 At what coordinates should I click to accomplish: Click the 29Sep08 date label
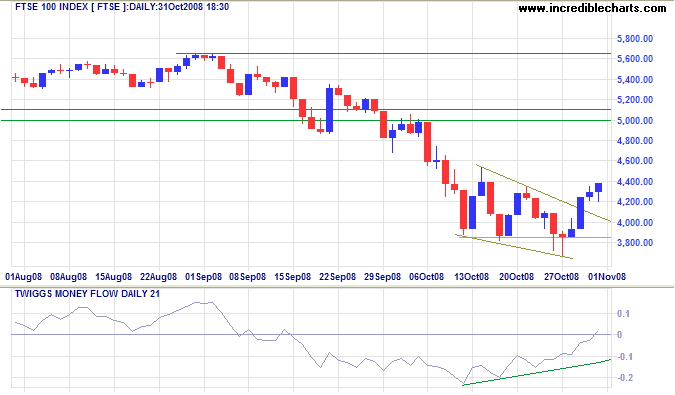coord(382,277)
